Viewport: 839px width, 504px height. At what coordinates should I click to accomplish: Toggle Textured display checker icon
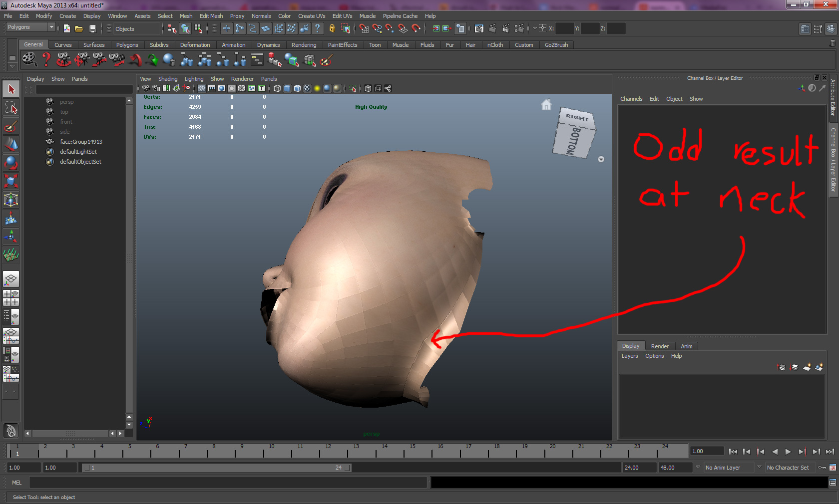point(307,88)
